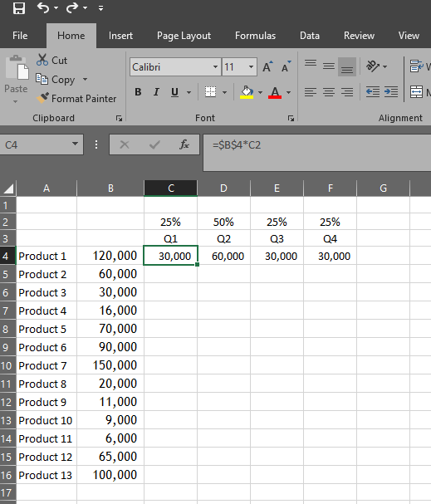Select cell B10 containing 150,000
This screenshot has height=504, width=431.
[110, 365]
